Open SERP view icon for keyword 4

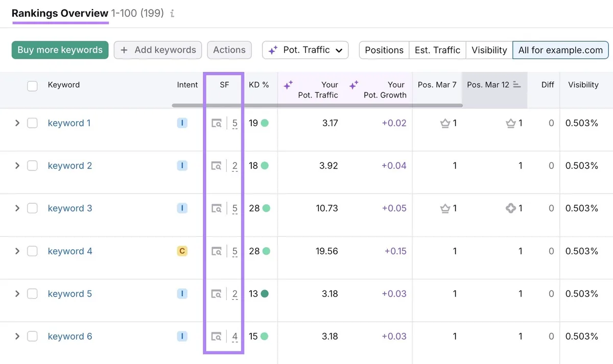click(x=217, y=251)
